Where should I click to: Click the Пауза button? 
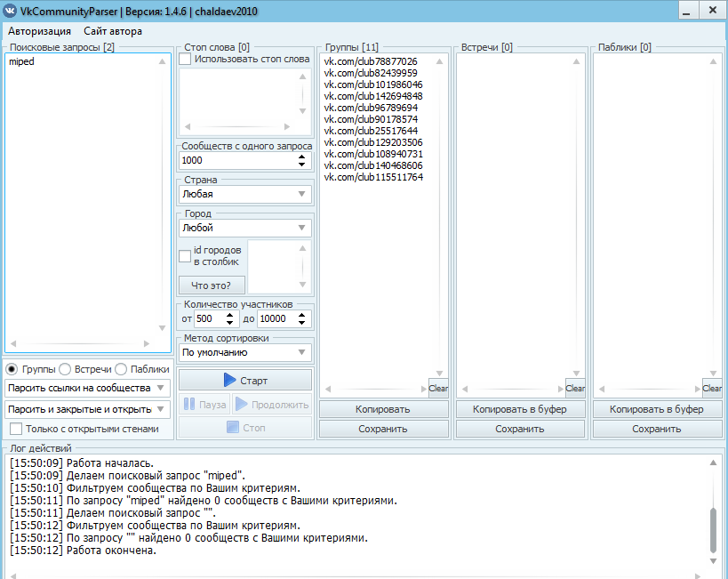tap(204, 405)
